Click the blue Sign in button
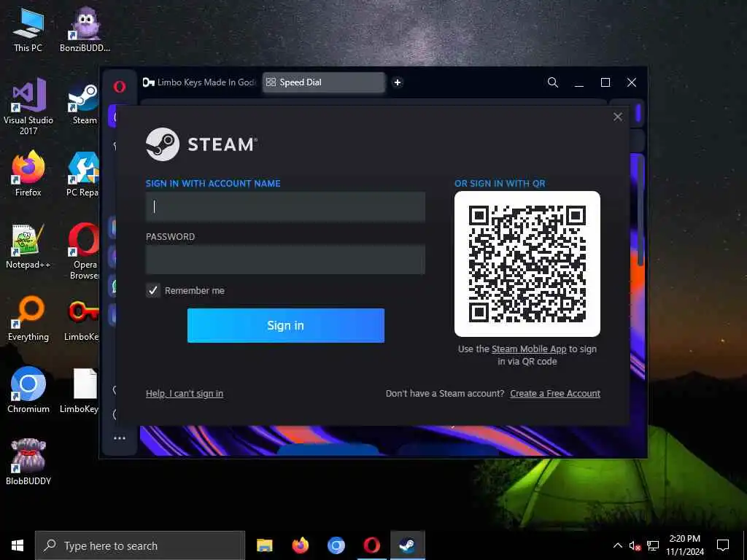 286,325
